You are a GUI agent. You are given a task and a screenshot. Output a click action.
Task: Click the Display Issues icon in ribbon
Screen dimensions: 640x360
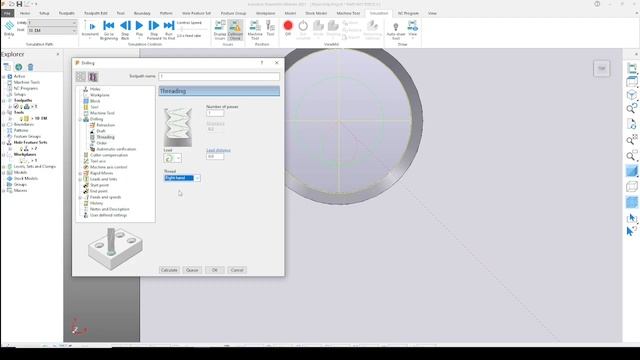click(220, 30)
